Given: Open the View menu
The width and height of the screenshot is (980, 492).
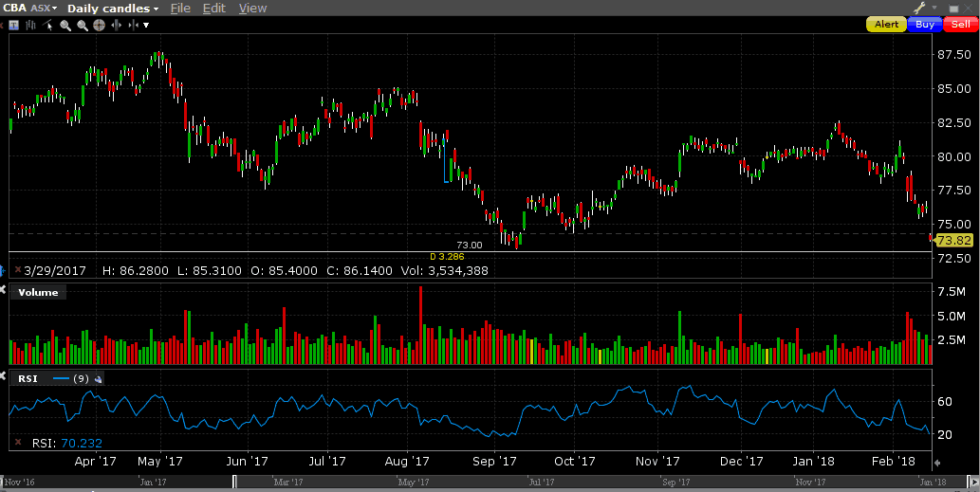Looking at the screenshot, I should [252, 9].
